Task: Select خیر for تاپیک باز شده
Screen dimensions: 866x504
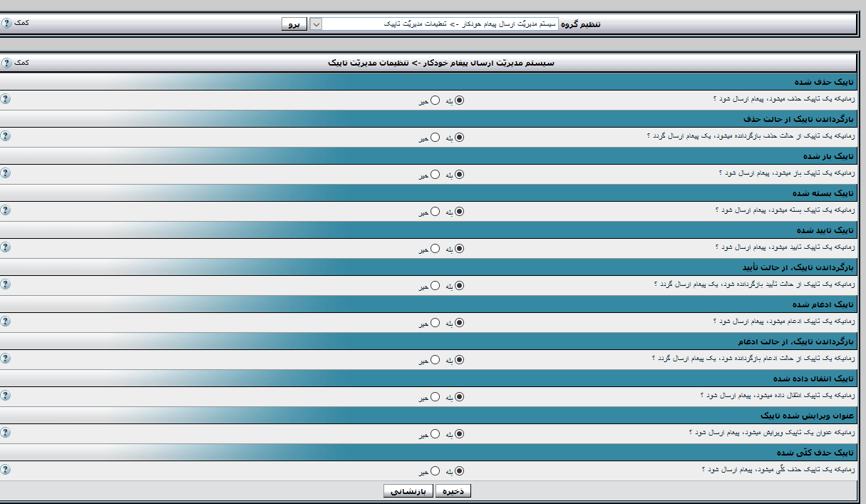Action: [435, 175]
